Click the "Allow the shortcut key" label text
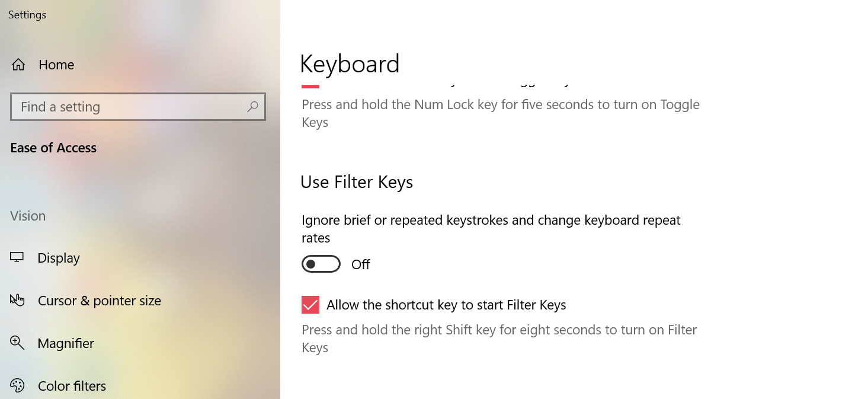This screenshot has height=399, width=868. pyautogui.click(x=446, y=305)
